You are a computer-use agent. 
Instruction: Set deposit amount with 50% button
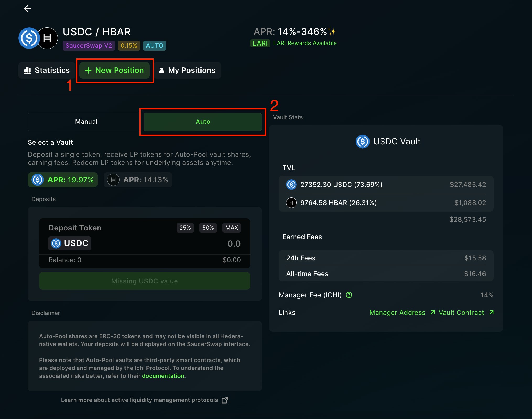click(x=208, y=228)
